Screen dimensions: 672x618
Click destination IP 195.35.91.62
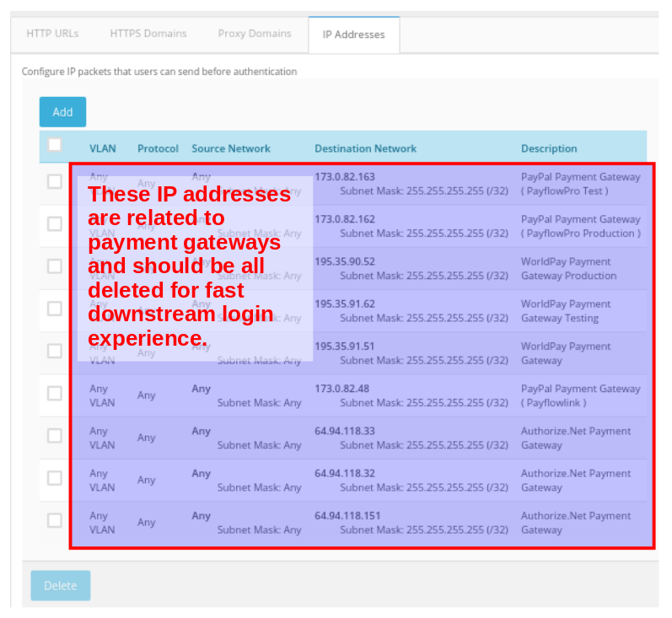click(345, 304)
